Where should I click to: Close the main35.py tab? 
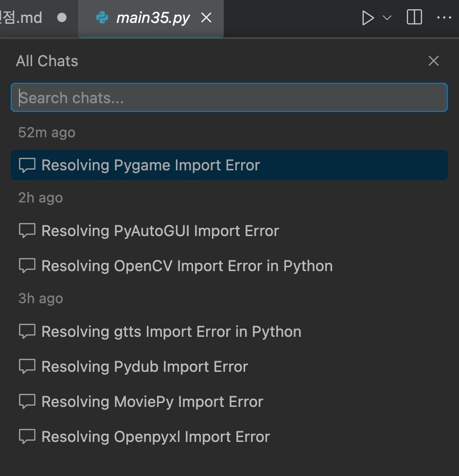(206, 18)
